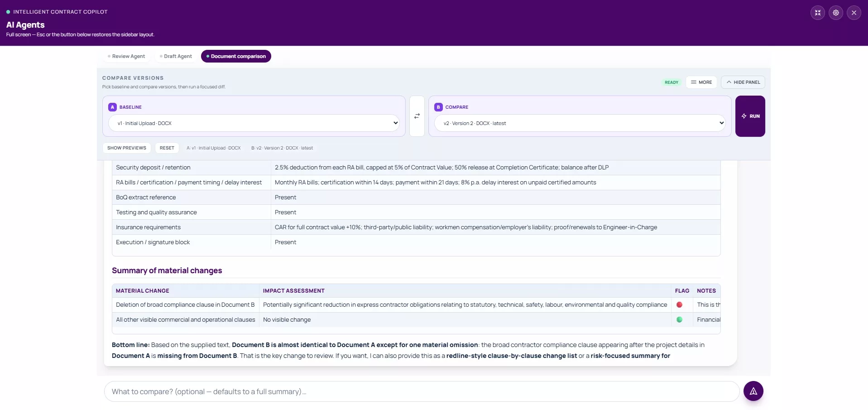Image resolution: width=868 pixels, height=410 pixels.
Task: Click the 'A: v1 · Initial Upload · DOCX' label
Action: pyautogui.click(x=214, y=148)
